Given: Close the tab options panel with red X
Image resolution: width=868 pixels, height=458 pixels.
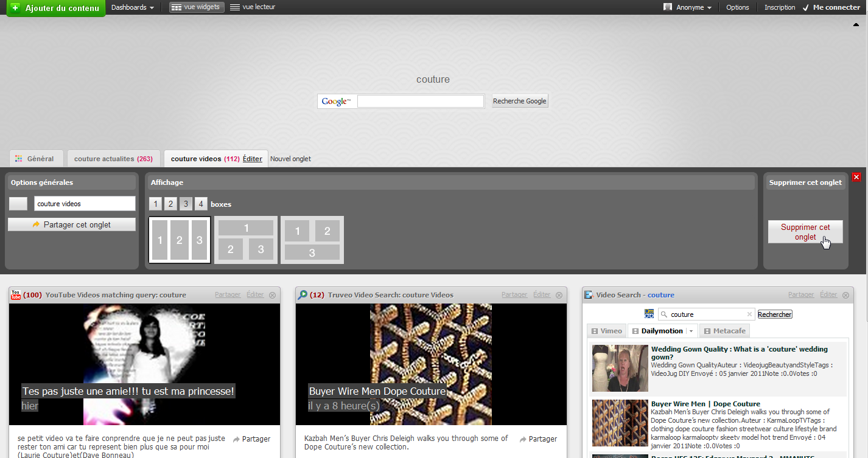Looking at the screenshot, I should (856, 177).
